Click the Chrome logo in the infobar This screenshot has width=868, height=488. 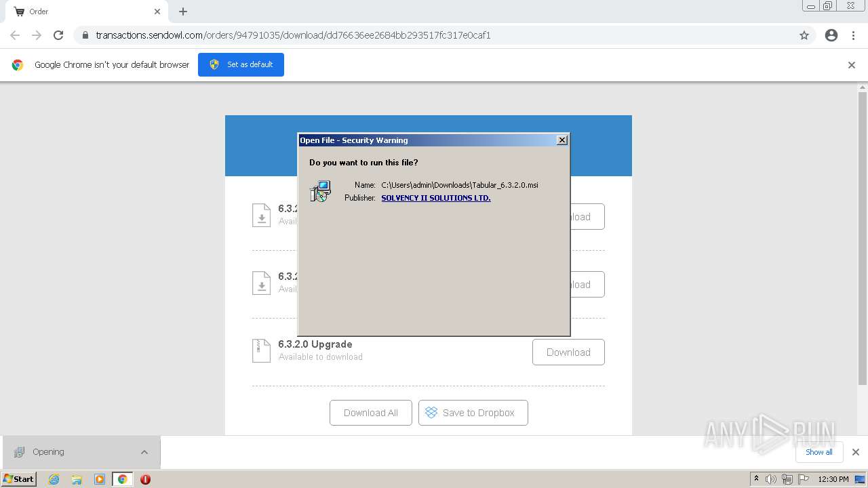tap(18, 65)
